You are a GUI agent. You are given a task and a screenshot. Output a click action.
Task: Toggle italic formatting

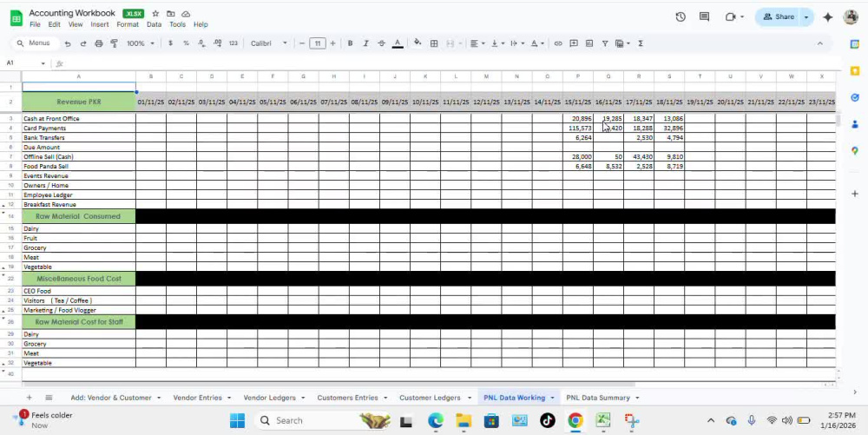pyautogui.click(x=365, y=43)
